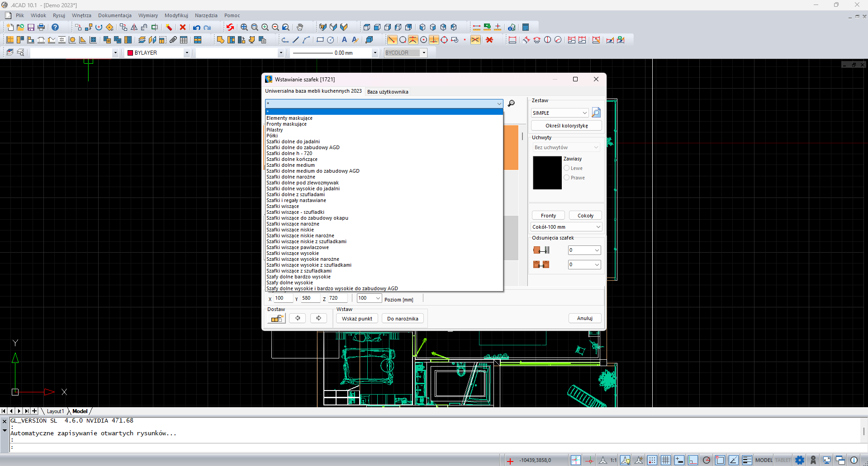868x466 pixels.
Task: Open the SIMPLE Zestaw dropdown
Action: (560, 113)
